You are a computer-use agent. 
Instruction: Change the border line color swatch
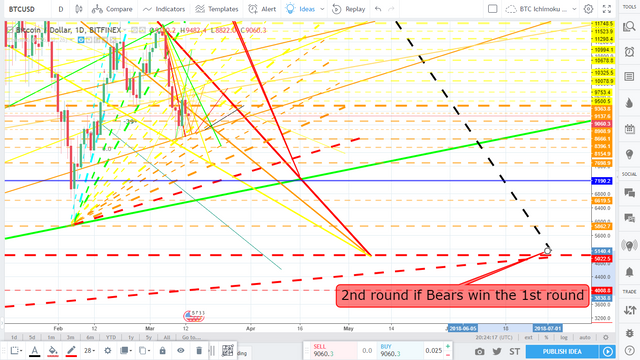tap(71, 351)
